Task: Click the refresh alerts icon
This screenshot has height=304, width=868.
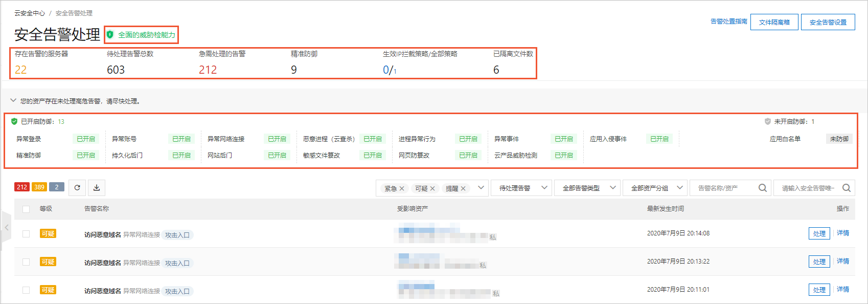Action: pyautogui.click(x=77, y=187)
